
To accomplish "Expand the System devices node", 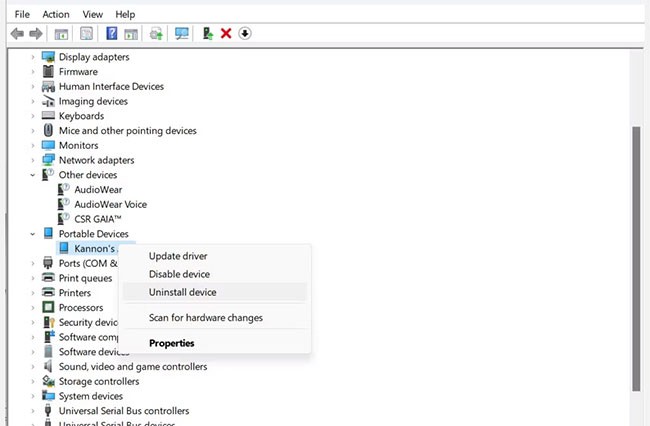I will (x=33, y=396).
